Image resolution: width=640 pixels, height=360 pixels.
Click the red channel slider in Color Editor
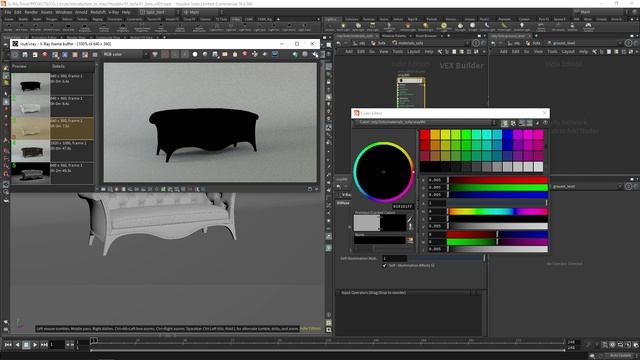(x=498, y=180)
